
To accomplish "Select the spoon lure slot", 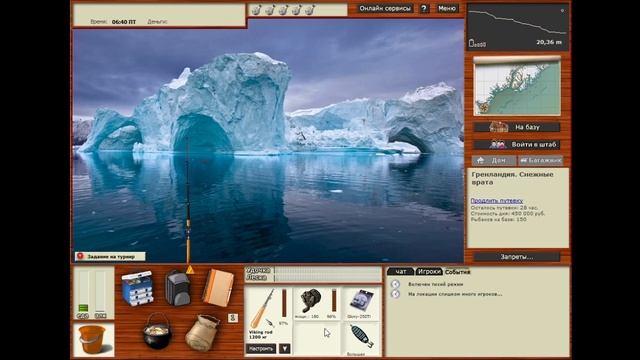I will click(x=361, y=336).
